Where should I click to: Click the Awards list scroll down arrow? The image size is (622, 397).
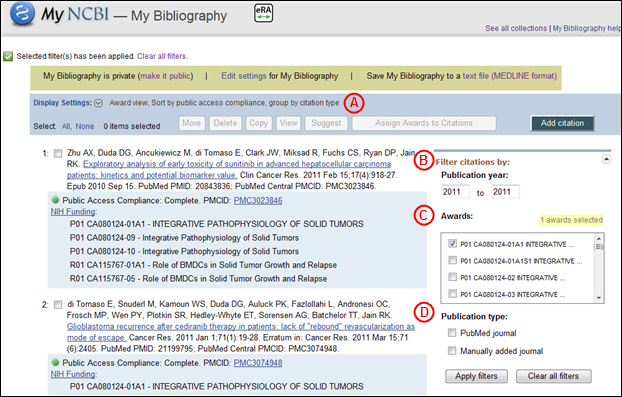[599, 298]
